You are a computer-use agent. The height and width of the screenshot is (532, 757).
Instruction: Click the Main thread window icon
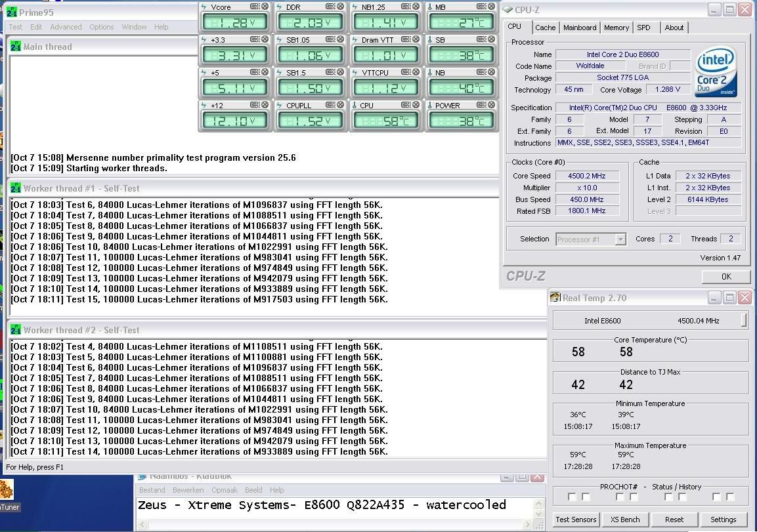(16, 47)
